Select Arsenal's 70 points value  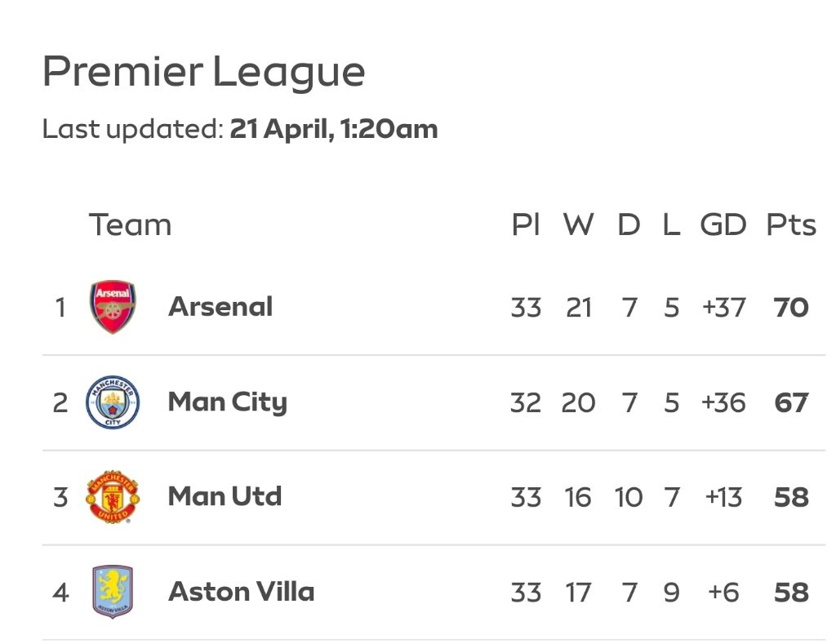[791, 308]
